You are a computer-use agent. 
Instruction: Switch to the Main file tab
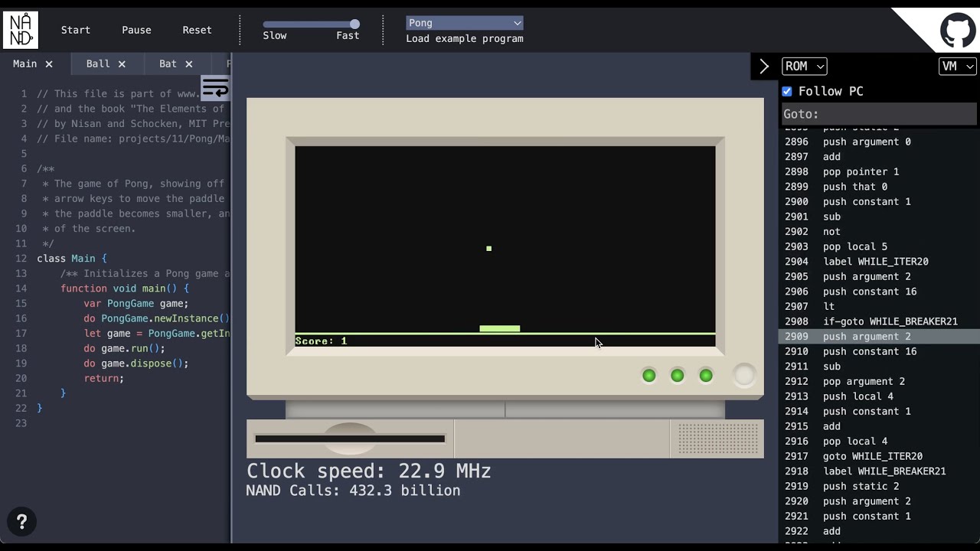24,64
